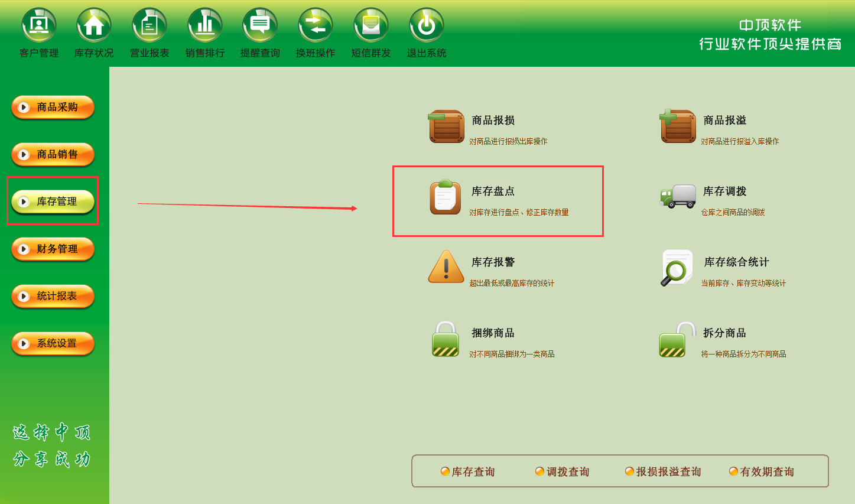Click the 库存报警 warning triangle icon
This screenshot has width=855, height=504.
point(446,267)
